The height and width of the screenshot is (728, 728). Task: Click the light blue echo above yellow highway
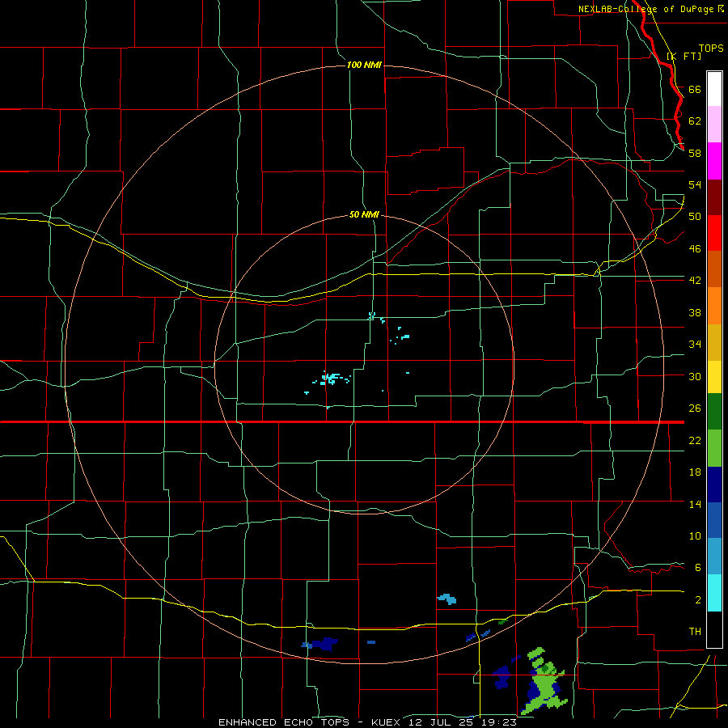pos(447,599)
